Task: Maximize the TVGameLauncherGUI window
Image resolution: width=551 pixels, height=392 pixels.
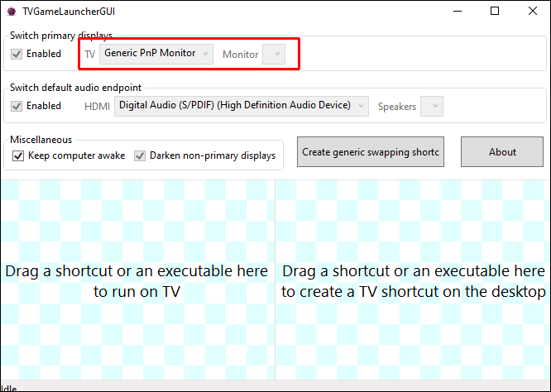Action: [495, 12]
